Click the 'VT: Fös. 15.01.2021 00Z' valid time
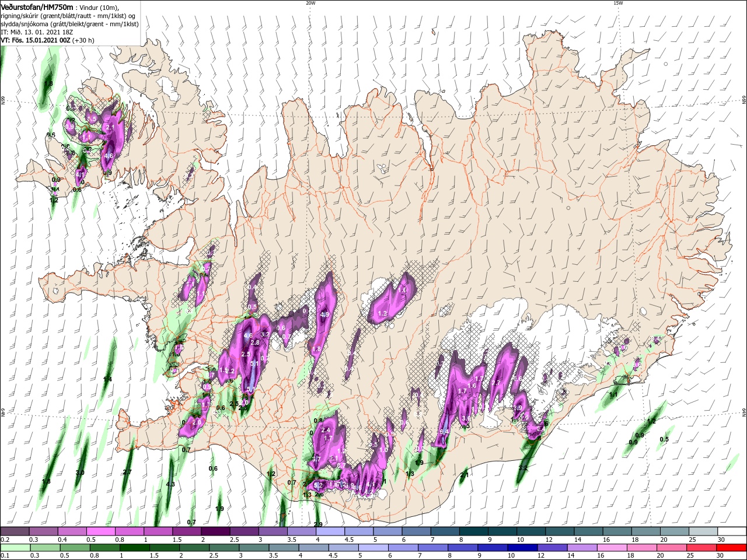This screenshot has height=560, width=747. point(36,40)
